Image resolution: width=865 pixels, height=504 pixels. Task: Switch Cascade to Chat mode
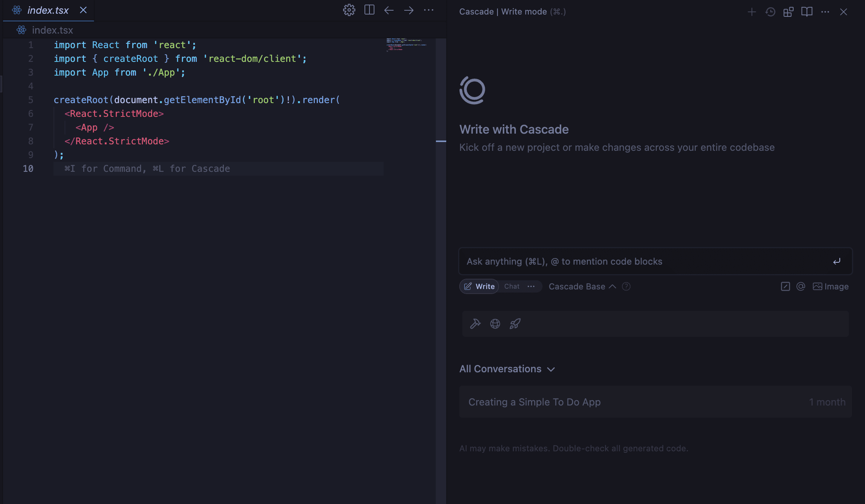(x=512, y=286)
